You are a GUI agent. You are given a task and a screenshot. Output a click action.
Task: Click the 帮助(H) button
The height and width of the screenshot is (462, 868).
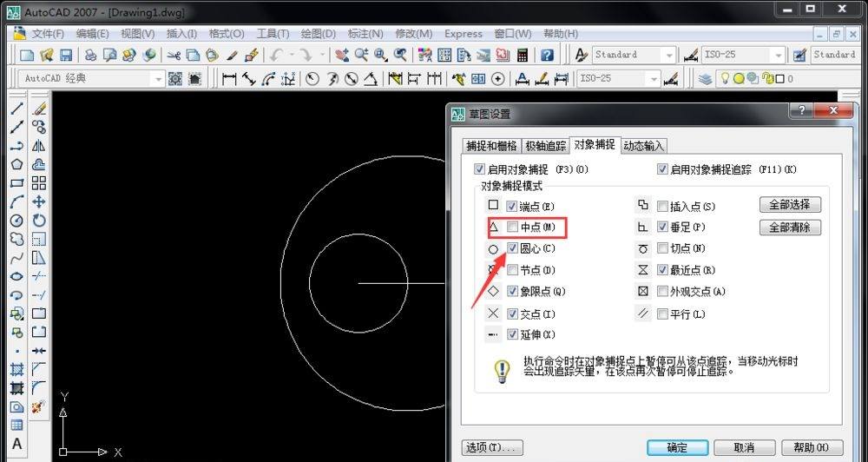point(812,447)
